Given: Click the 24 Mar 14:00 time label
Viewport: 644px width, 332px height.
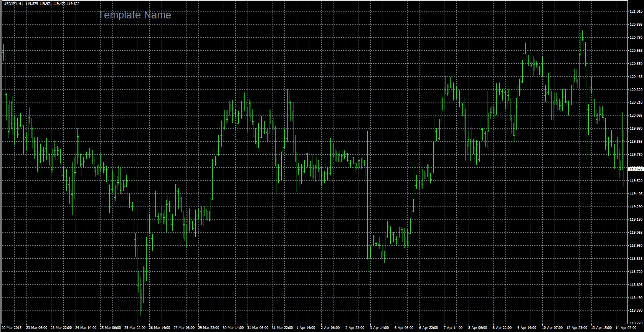Looking at the screenshot, I should pyautogui.click(x=86, y=328).
